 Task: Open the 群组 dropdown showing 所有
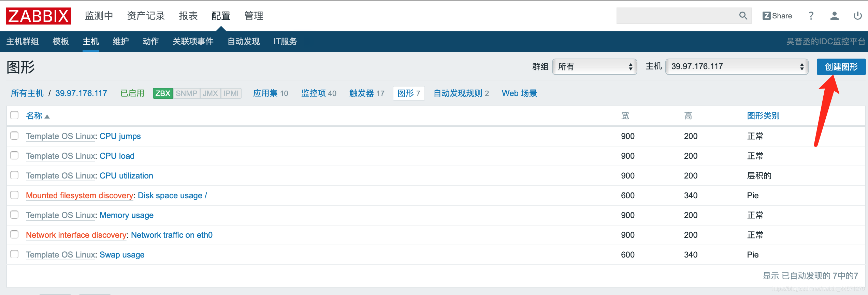click(x=594, y=67)
